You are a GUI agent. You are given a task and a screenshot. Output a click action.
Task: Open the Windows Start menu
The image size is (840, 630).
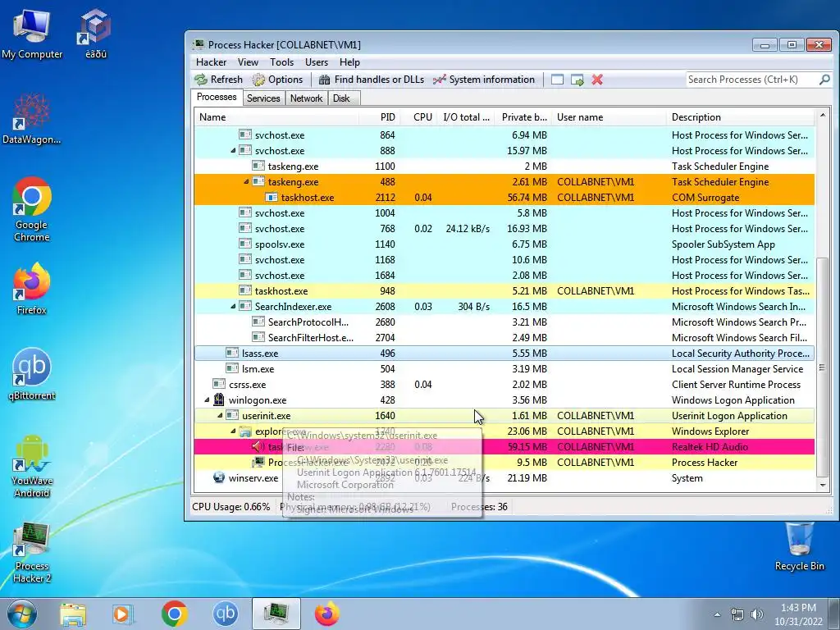click(x=21, y=614)
